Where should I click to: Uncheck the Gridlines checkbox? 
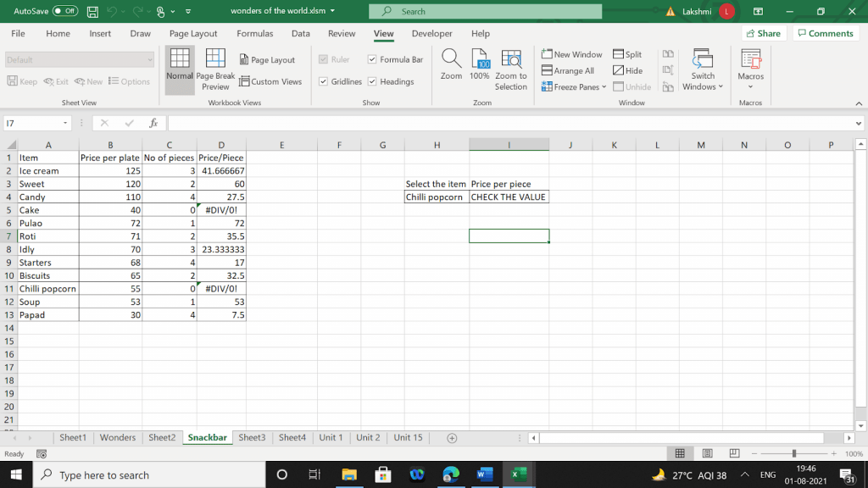[x=323, y=81]
